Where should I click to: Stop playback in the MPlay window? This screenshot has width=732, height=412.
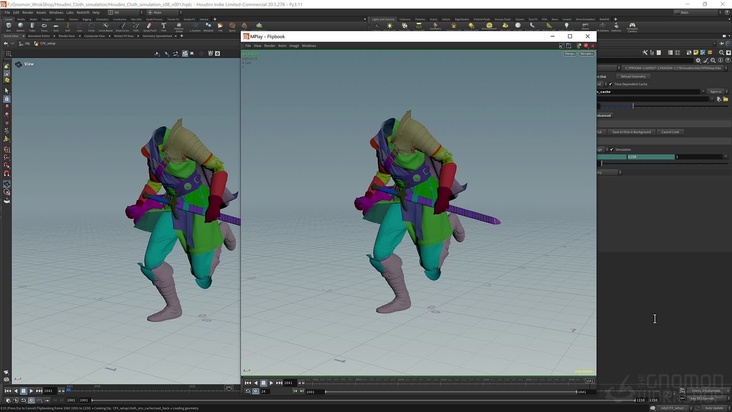[263, 383]
